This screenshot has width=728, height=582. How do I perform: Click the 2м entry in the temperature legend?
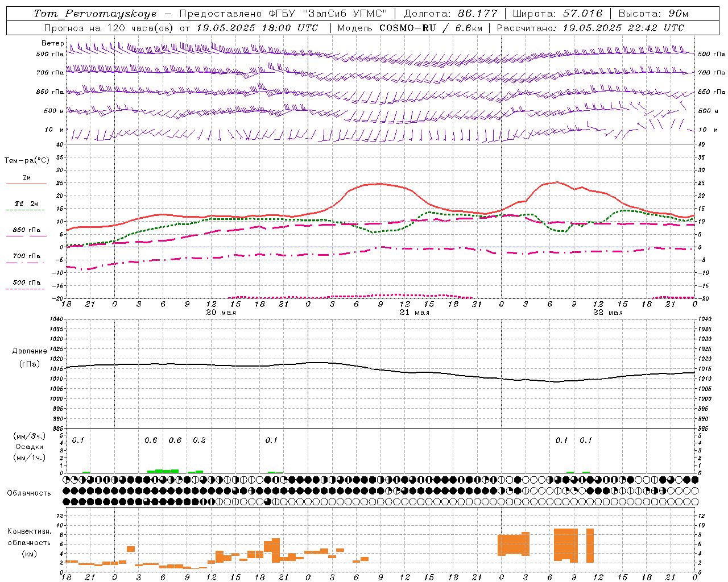pyautogui.click(x=27, y=178)
